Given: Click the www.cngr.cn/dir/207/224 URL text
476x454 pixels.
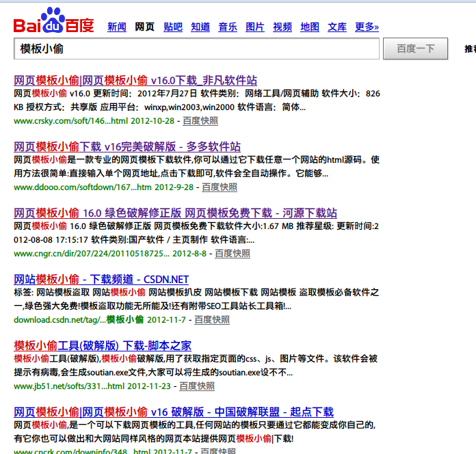Looking at the screenshot, I should (92, 254).
